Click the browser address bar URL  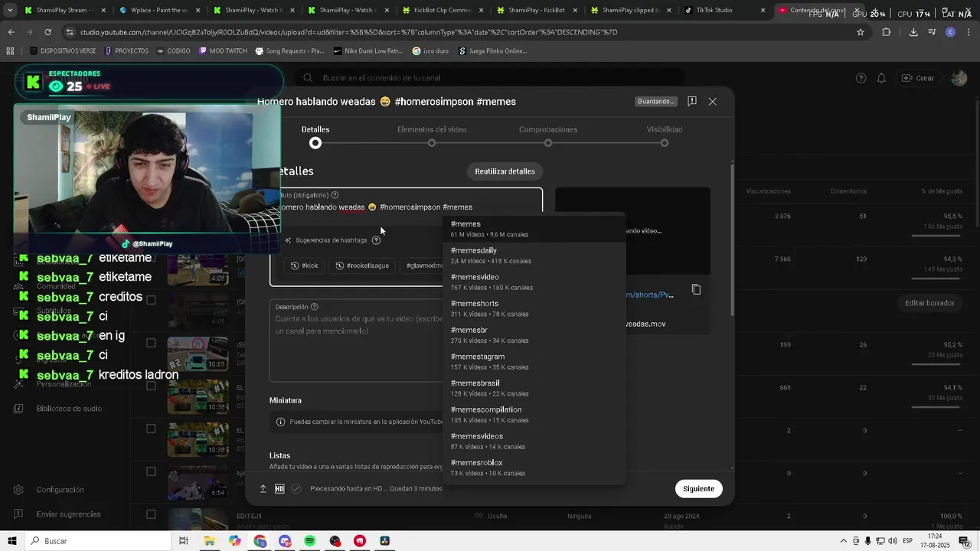point(348,32)
